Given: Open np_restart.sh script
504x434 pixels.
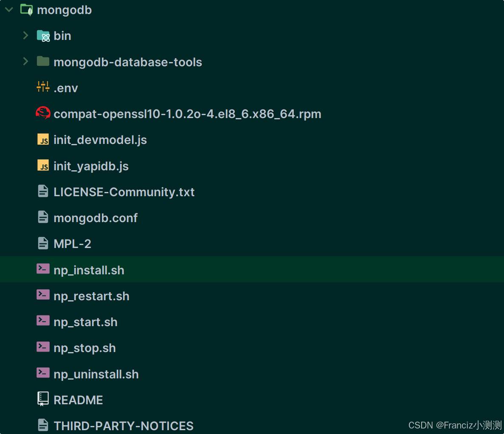Looking at the screenshot, I should point(91,296).
